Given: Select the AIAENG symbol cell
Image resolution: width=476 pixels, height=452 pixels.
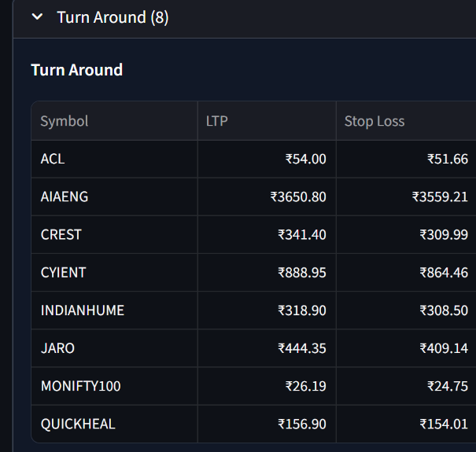Looking at the screenshot, I should coord(65,197).
